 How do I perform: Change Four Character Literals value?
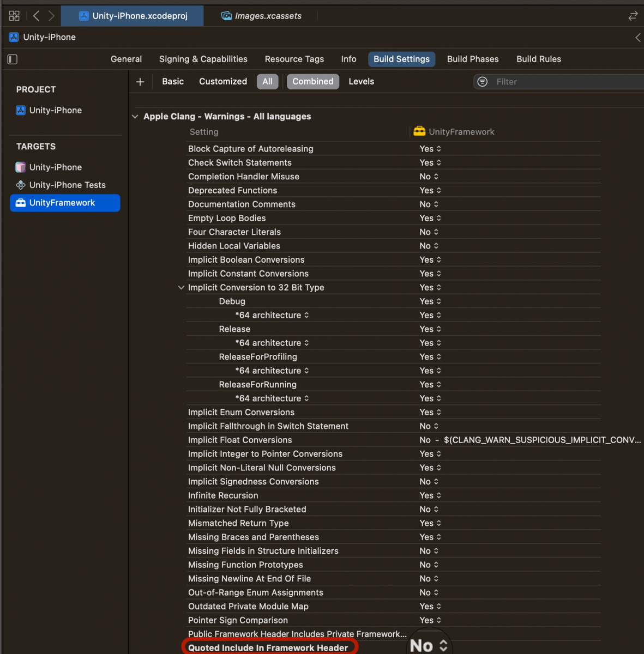pos(429,232)
